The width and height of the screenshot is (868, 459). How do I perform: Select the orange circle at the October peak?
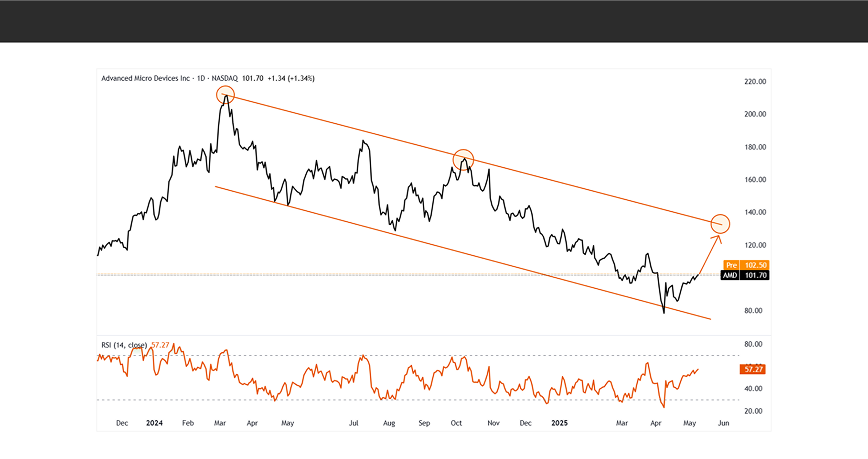click(463, 158)
